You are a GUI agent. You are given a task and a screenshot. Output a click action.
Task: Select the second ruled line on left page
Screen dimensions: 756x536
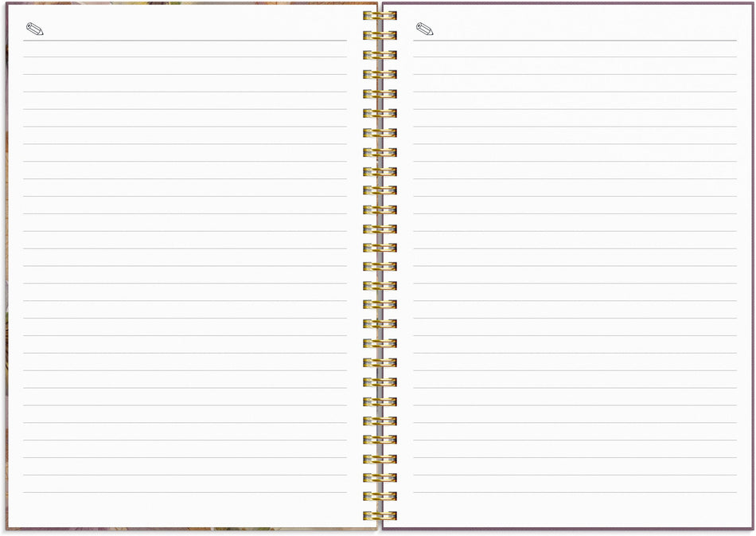(185, 74)
